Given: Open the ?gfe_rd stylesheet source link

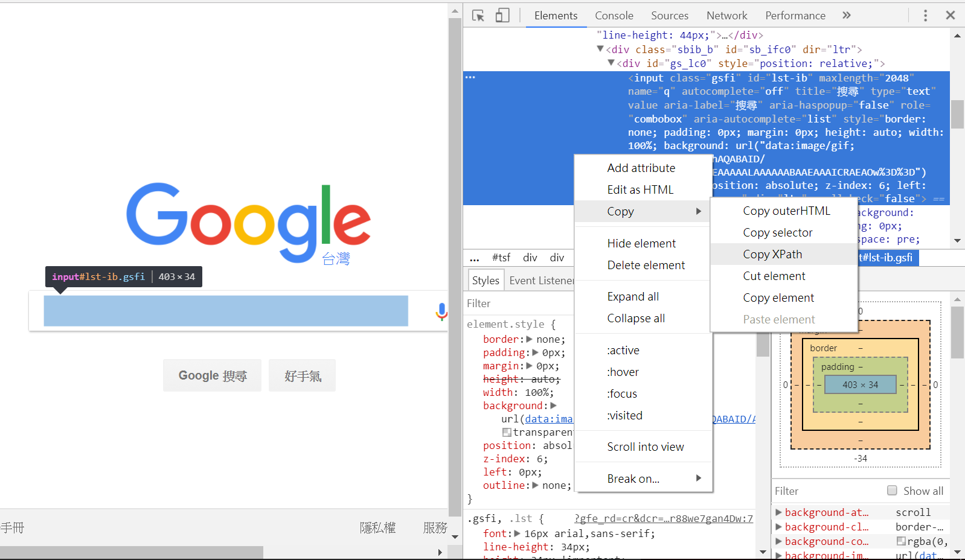Looking at the screenshot, I should [x=664, y=518].
